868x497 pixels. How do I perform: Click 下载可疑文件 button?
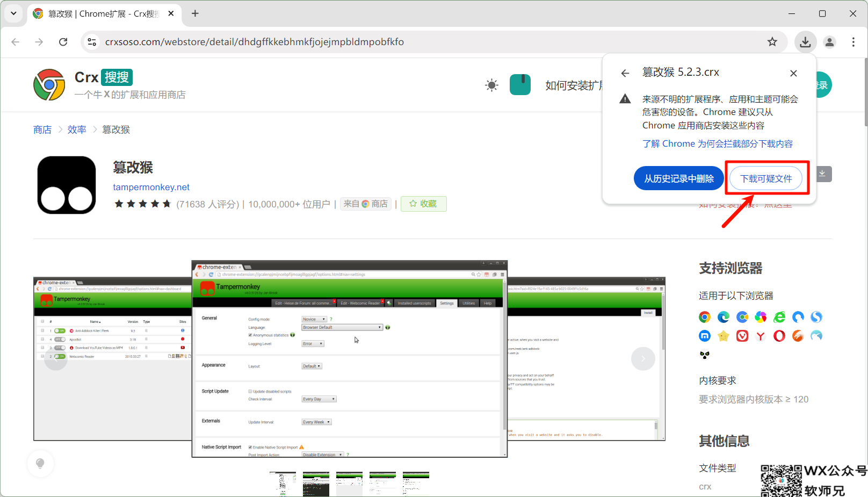click(766, 178)
